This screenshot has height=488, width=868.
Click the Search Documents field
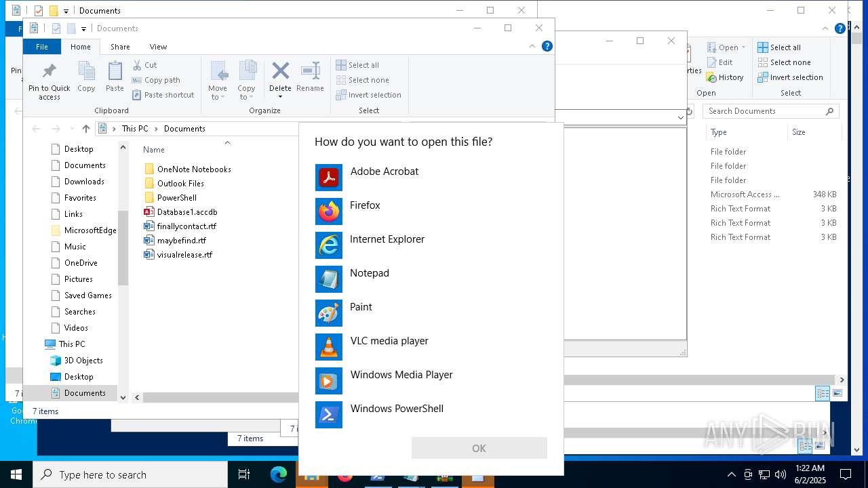click(771, 111)
